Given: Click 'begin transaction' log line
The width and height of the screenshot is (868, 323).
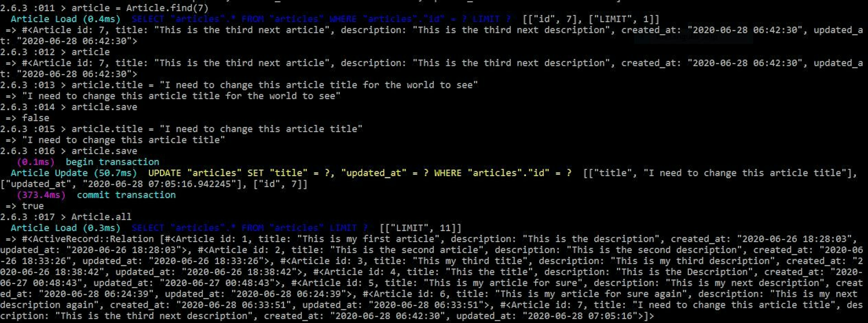Looking at the screenshot, I should pyautogui.click(x=112, y=162).
